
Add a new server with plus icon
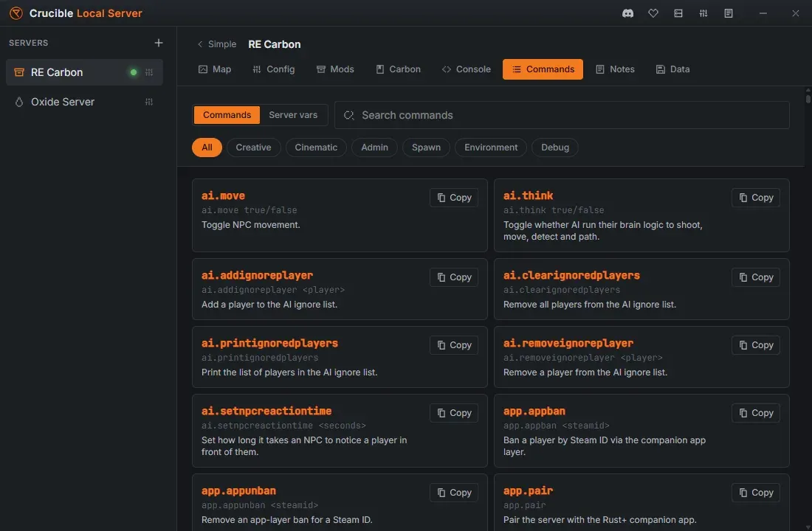coord(159,43)
